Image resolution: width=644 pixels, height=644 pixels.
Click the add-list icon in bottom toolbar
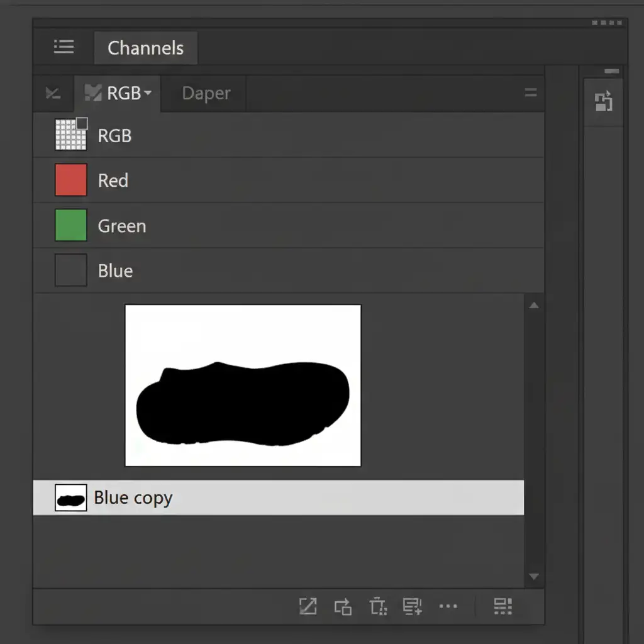pyautogui.click(x=412, y=606)
